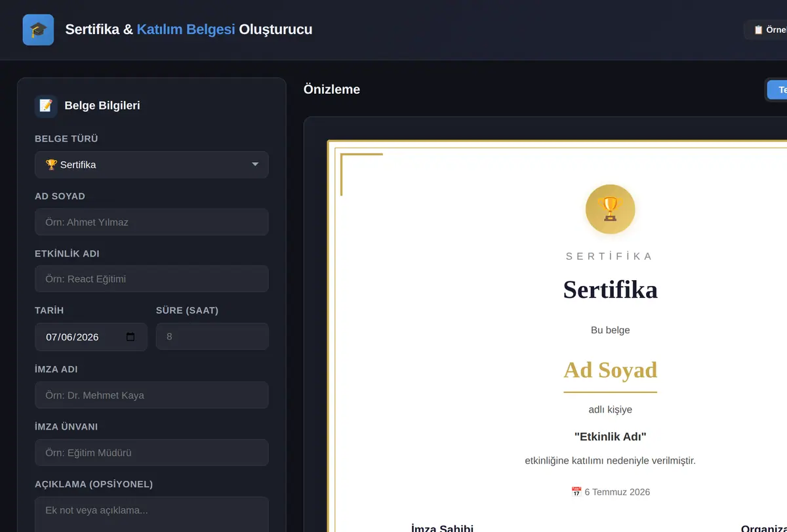Click the "Bu belge" text in preview
Image resolution: width=787 pixels, height=532 pixels.
click(x=611, y=330)
